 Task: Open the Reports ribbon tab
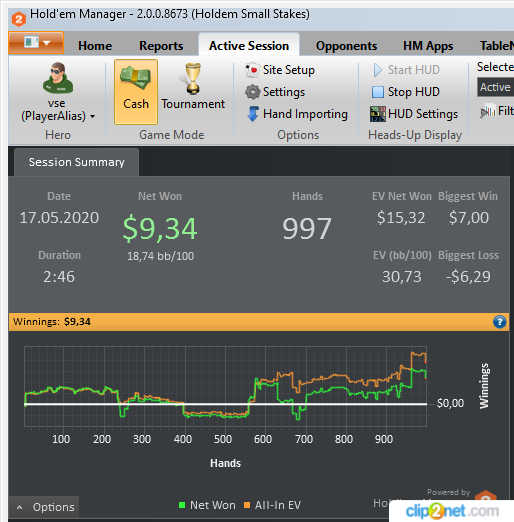pyautogui.click(x=161, y=46)
